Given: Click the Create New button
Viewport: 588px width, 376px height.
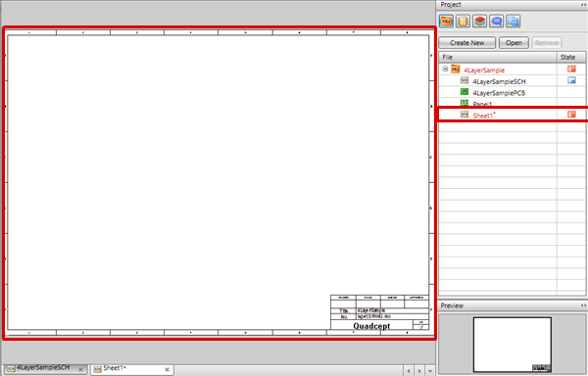Looking at the screenshot, I should pos(466,43).
